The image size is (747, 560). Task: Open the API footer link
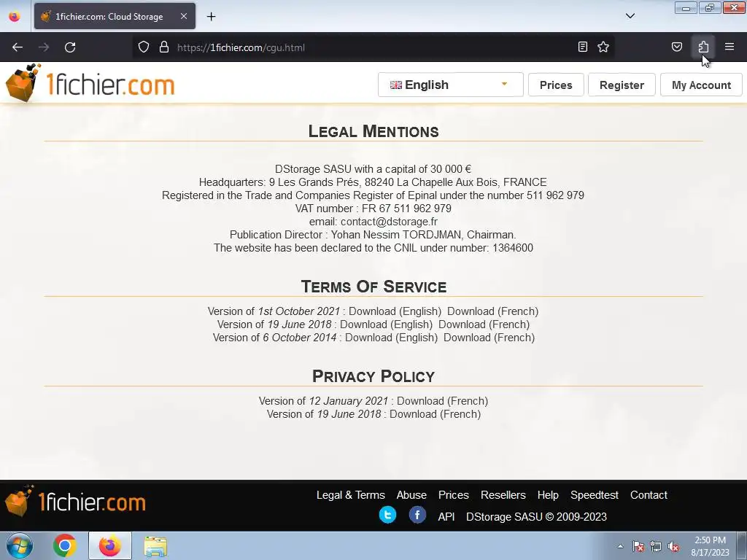tap(446, 517)
